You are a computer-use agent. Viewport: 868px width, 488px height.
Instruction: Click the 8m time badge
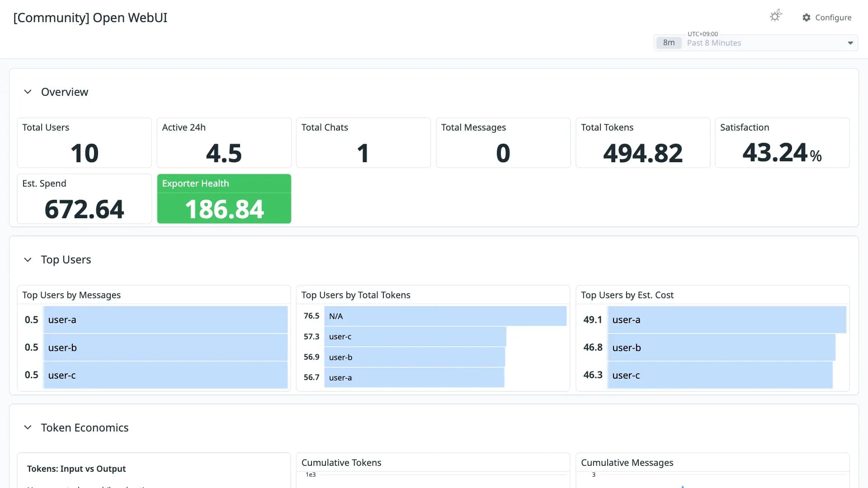(x=669, y=43)
